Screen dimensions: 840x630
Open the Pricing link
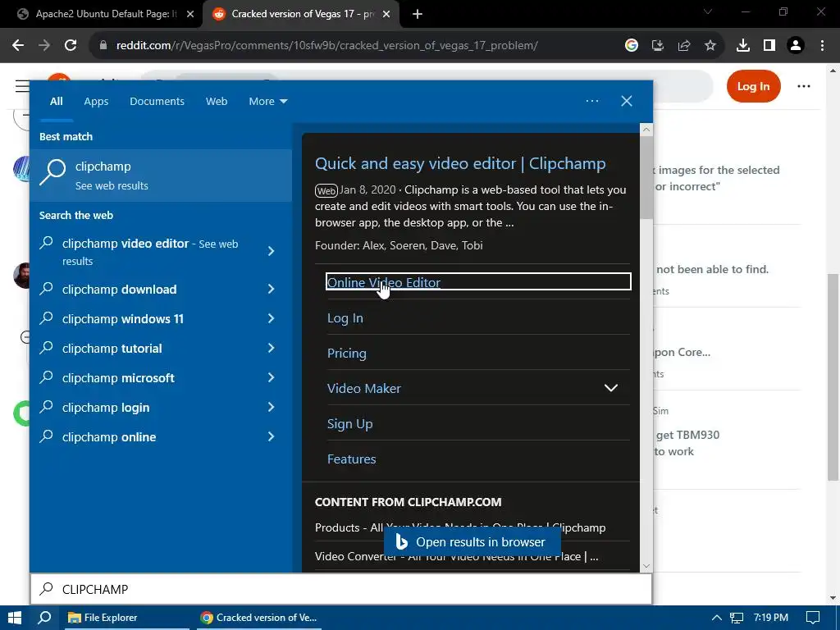347,353
